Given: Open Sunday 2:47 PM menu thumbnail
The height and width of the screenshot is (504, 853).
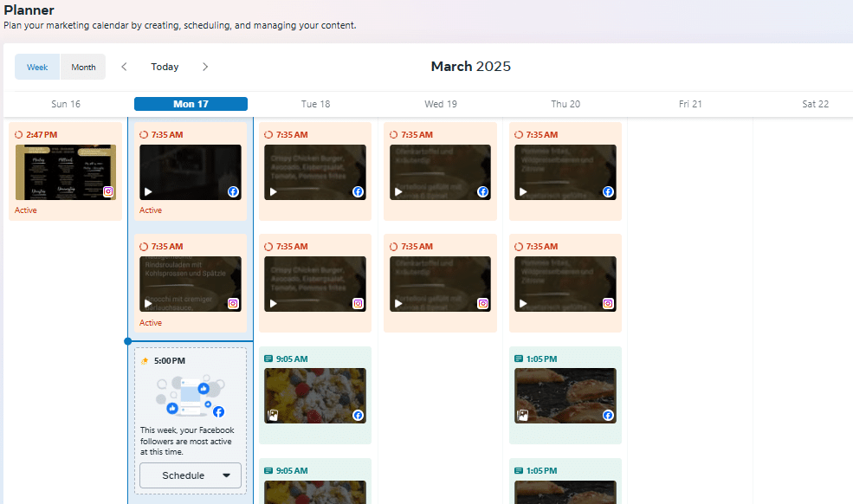Looking at the screenshot, I should pos(65,172).
